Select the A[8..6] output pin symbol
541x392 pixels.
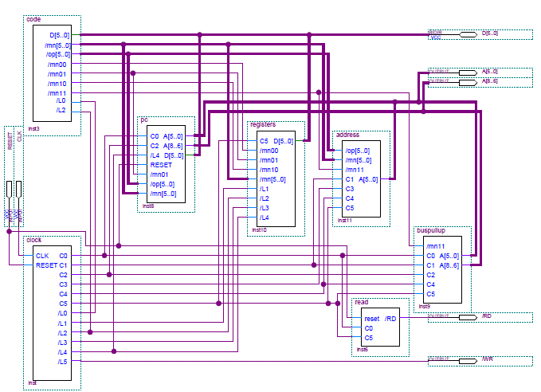[x=468, y=83]
